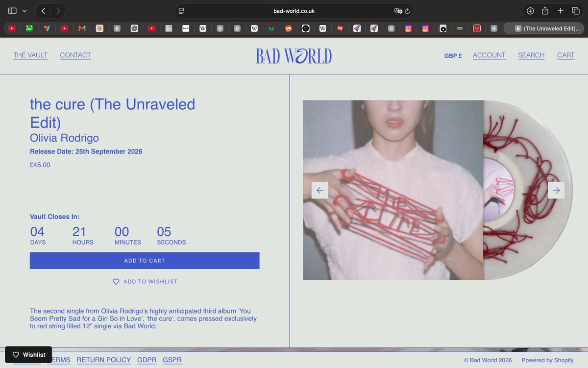Go back with the back arrow
The height and width of the screenshot is (368, 588).
(x=43, y=11)
